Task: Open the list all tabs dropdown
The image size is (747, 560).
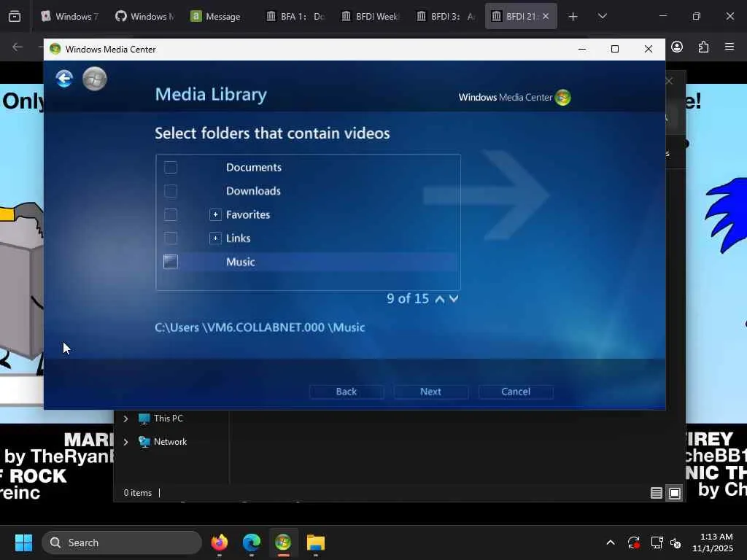Action: [602, 16]
